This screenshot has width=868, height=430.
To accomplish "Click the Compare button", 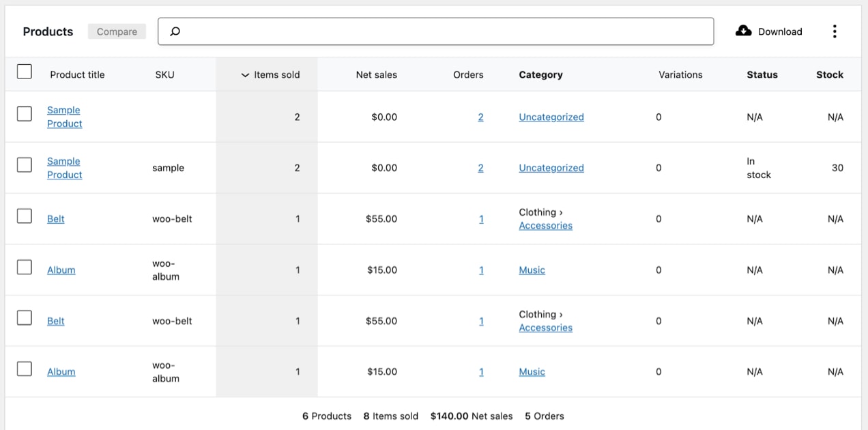I will [x=116, y=31].
